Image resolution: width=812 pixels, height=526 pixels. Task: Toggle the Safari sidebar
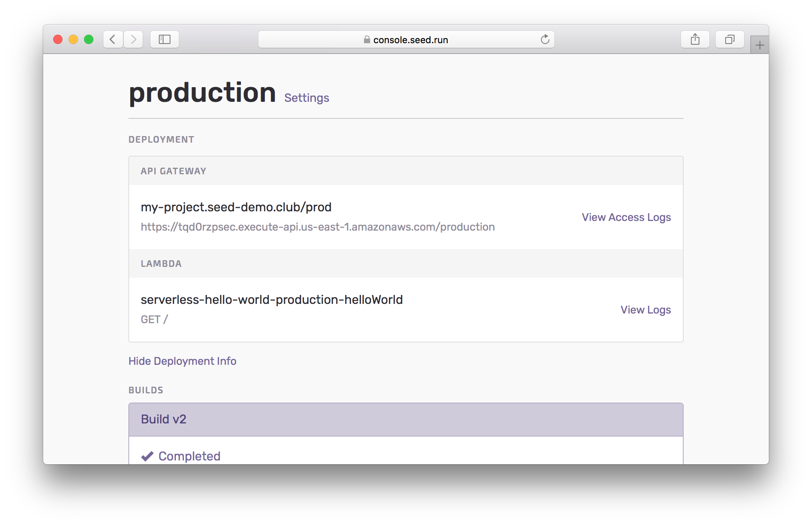pyautogui.click(x=164, y=39)
